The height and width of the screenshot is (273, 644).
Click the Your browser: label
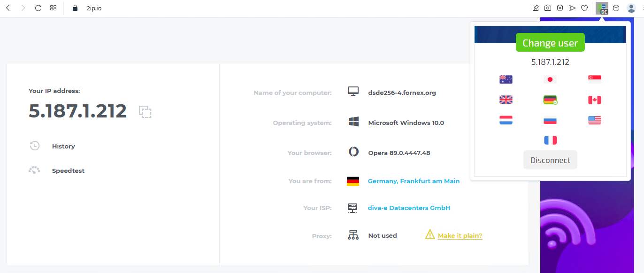tap(310, 153)
